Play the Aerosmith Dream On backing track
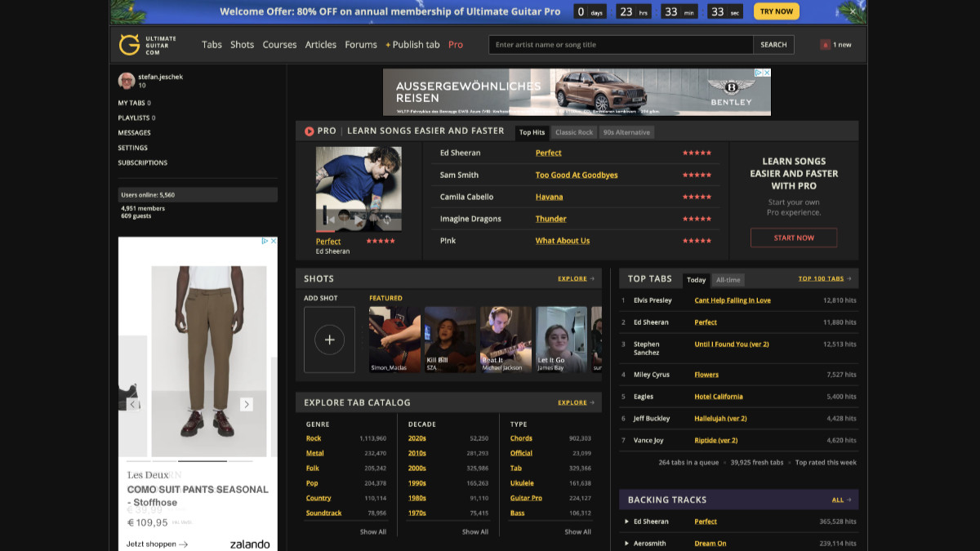 coord(626,544)
